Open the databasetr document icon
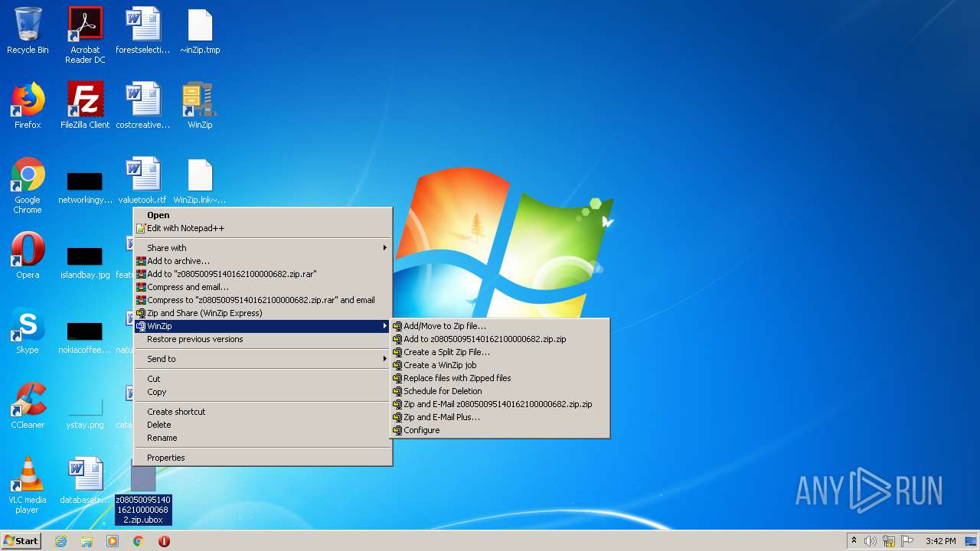980x551 pixels. [x=85, y=481]
